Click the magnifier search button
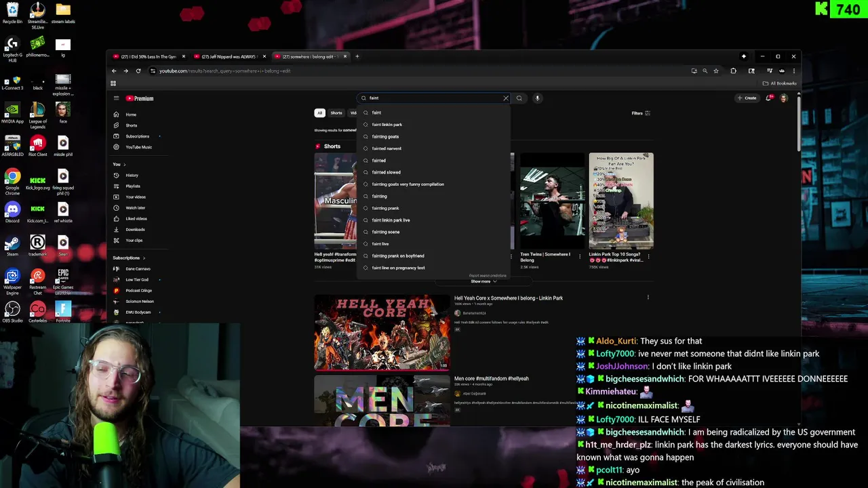 [x=519, y=98]
